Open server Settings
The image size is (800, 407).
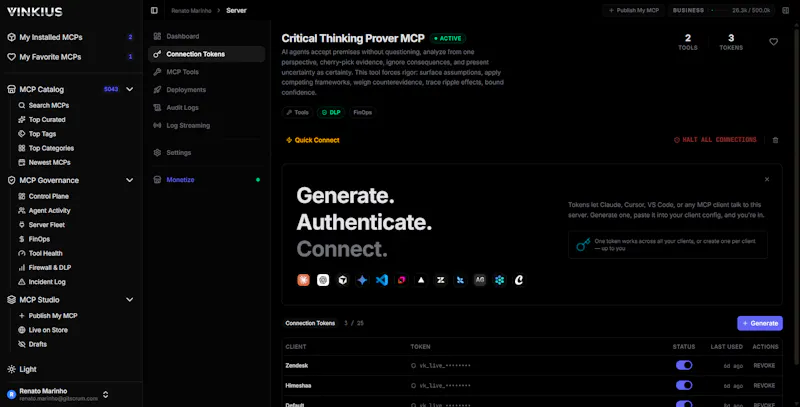pyautogui.click(x=207, y=152)
